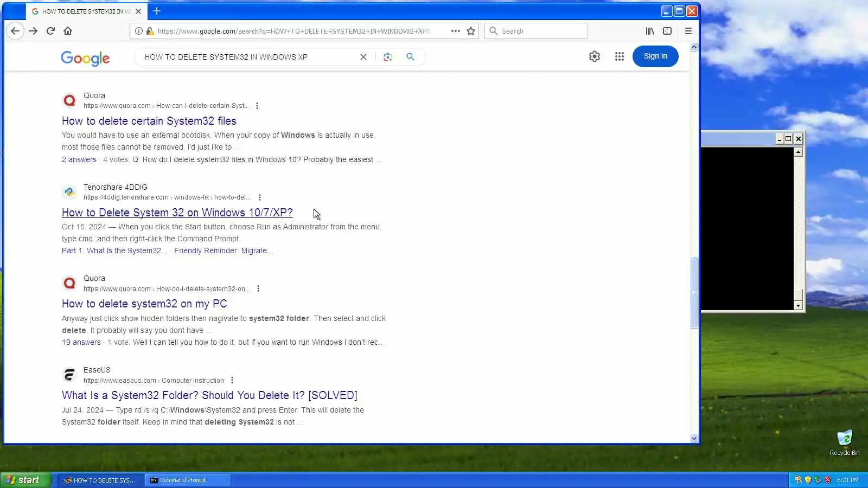Reload the current Google page
The height and width of the screenshot is (488, 868).
point(50,31)
